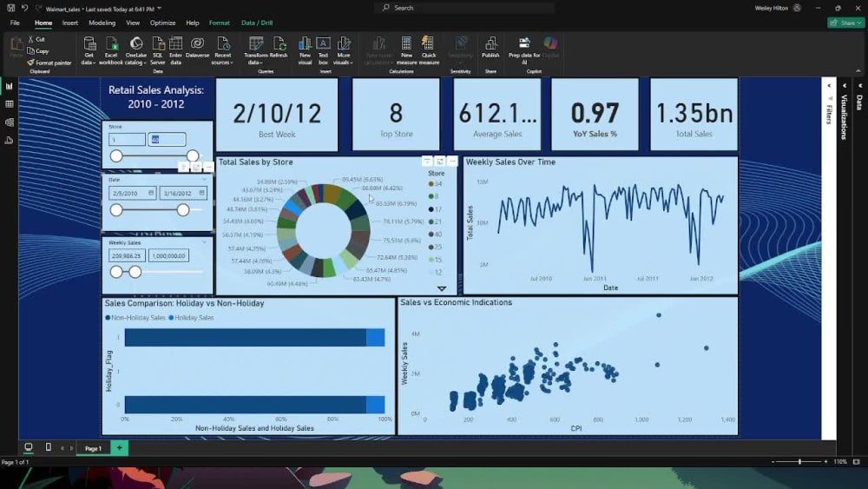Click the fit to page button
868x489 pixels.
tap(857, 461)
